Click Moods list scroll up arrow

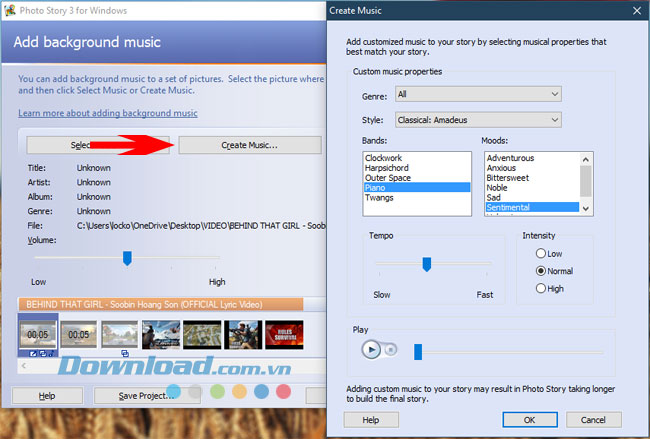[585, 159]
